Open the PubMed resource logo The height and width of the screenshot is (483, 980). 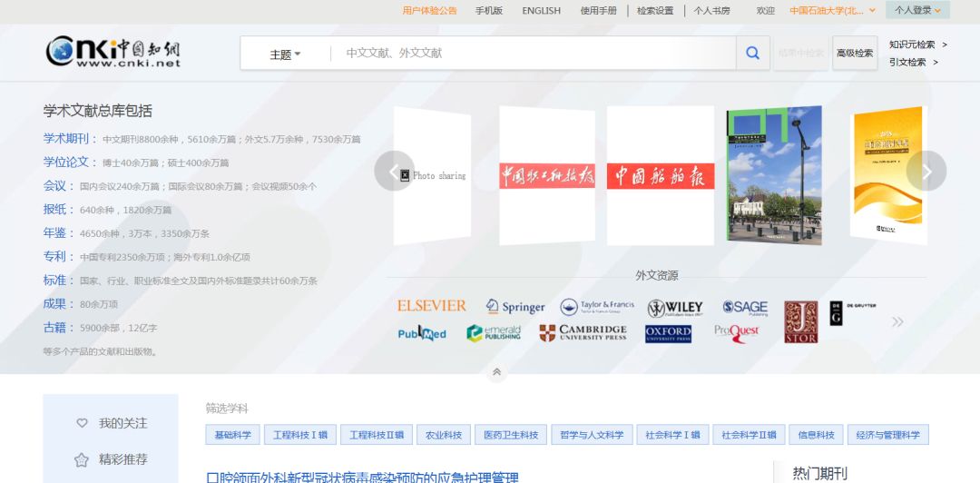pos(422,333)
